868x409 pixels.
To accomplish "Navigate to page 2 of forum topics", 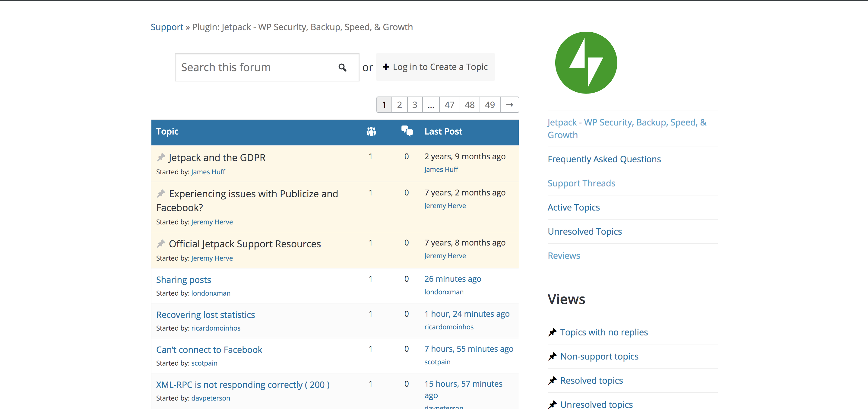I will coord(400,105).
